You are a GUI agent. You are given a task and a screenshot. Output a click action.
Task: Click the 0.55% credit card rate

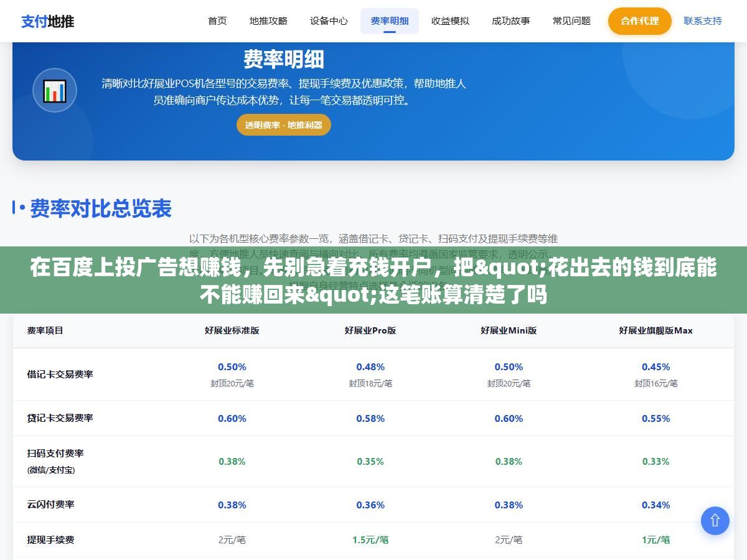pyautogui.click(x=656, y=419)
